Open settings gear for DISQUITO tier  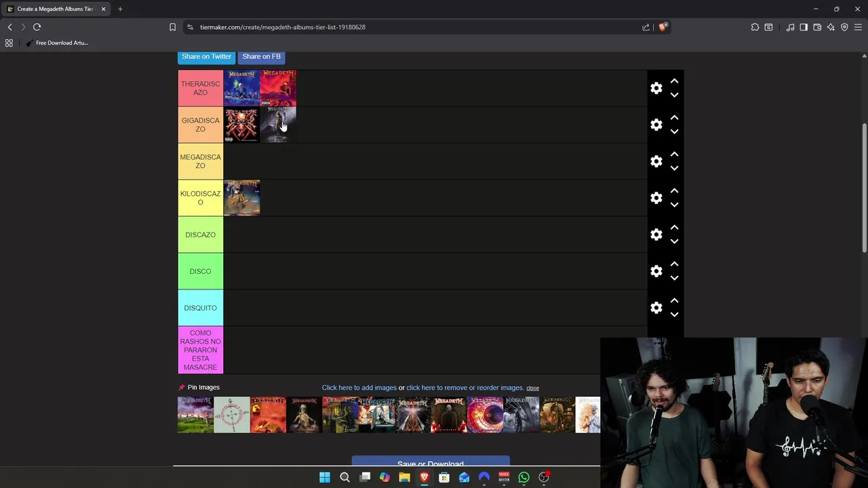[x=656, y=308]
